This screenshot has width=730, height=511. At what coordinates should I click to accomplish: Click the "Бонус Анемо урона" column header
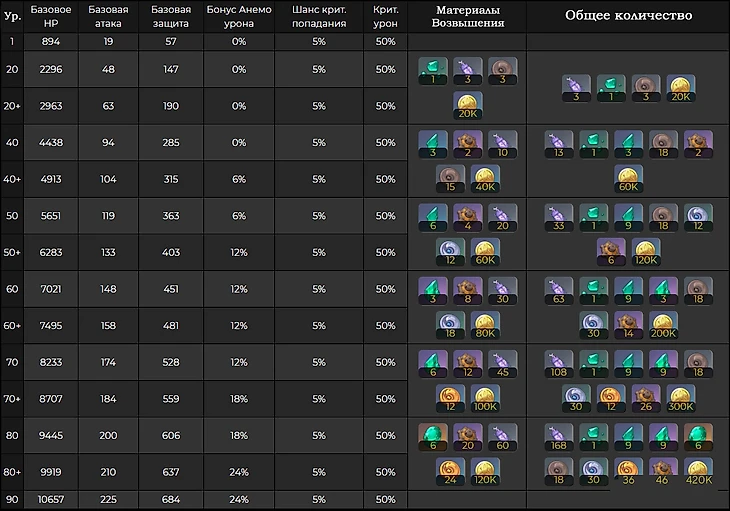point(238,17)
